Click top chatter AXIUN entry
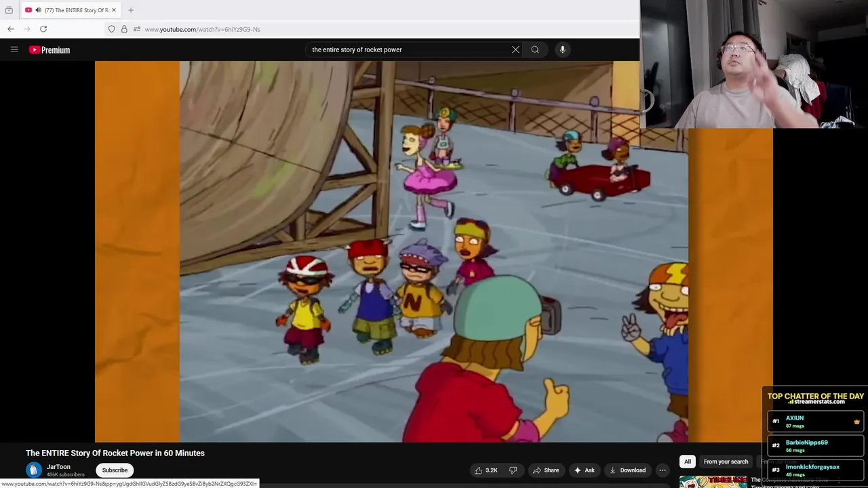 (816, 421)
